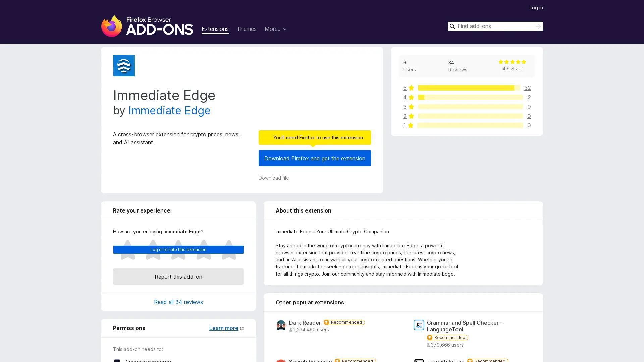Select the fifth gray rating star

pyautogui.click(x=229, y=250)
